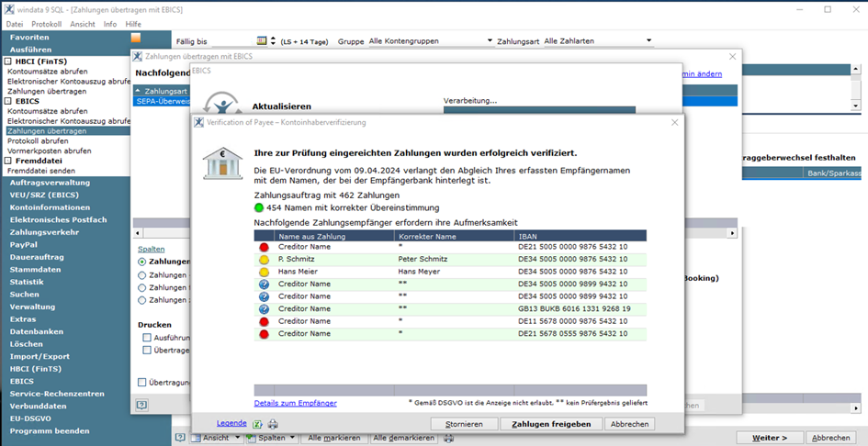Open the calendar picker next to Fällig bis
Image resolution: width=868 pixels, height=446 pixels.
262,41
